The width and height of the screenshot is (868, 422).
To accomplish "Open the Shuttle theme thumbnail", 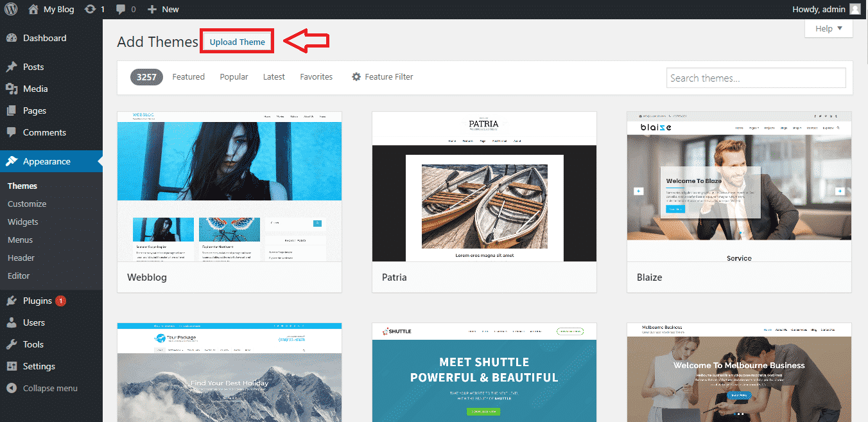I will point(484,373).
